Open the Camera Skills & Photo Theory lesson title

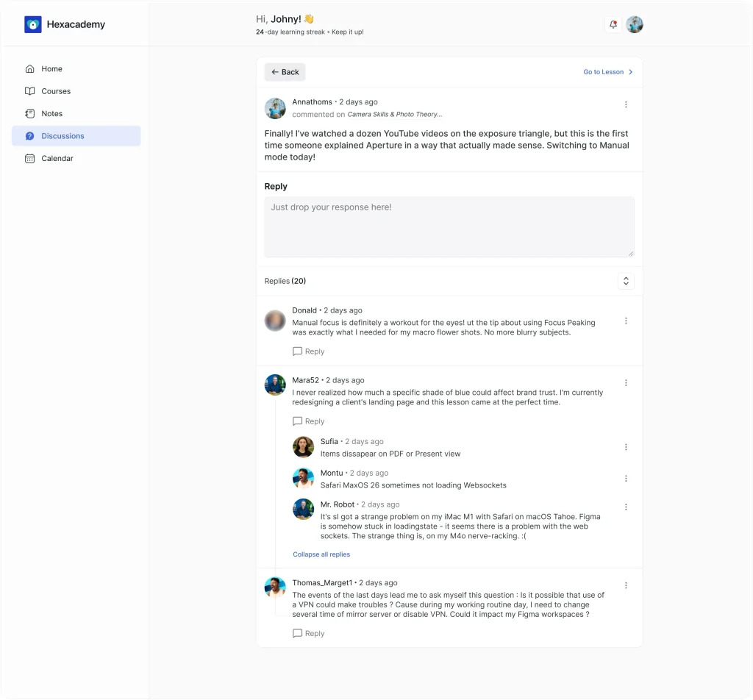394,114
